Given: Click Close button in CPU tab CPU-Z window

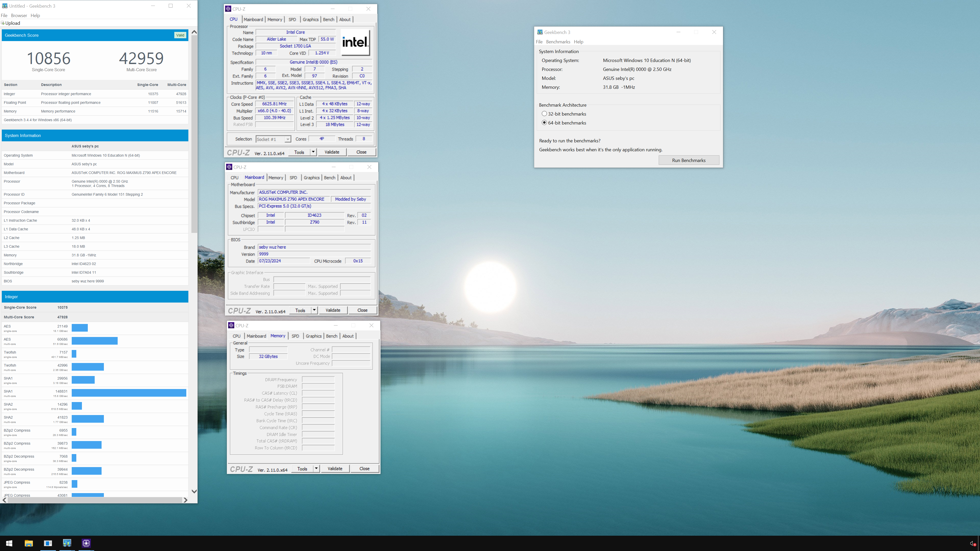Looking at the screenshot, I should click(x=361, y=152).
